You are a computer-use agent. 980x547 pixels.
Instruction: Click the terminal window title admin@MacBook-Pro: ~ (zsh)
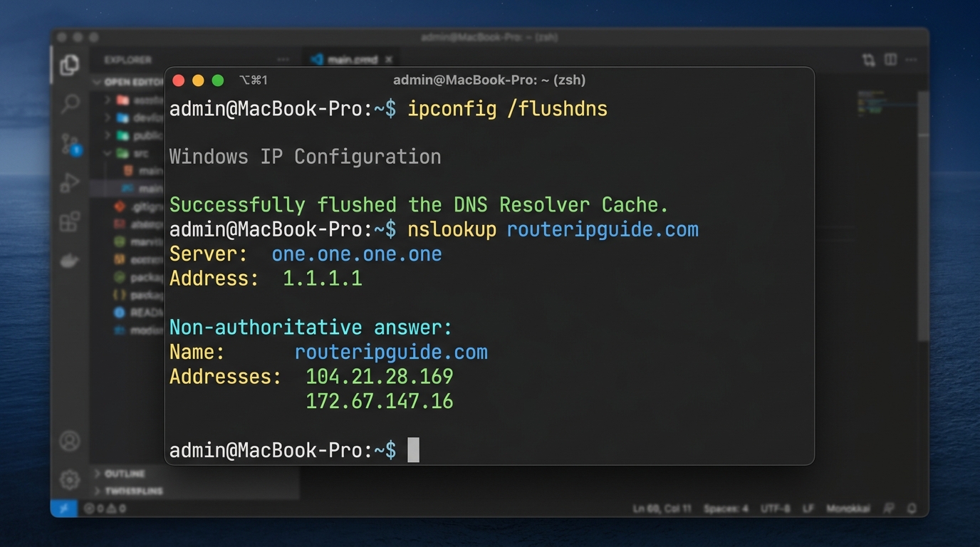tap(489, 80)
